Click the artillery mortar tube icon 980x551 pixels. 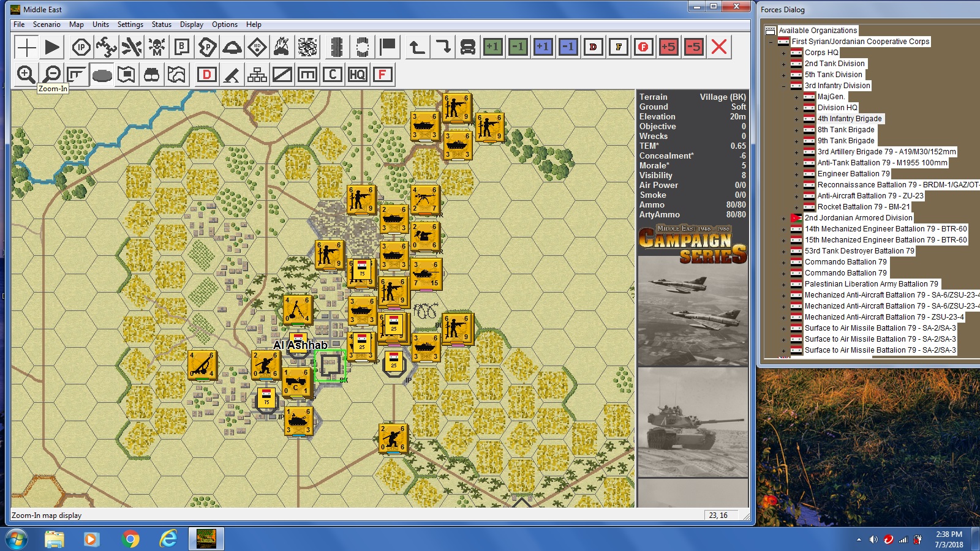click(232, 75)
